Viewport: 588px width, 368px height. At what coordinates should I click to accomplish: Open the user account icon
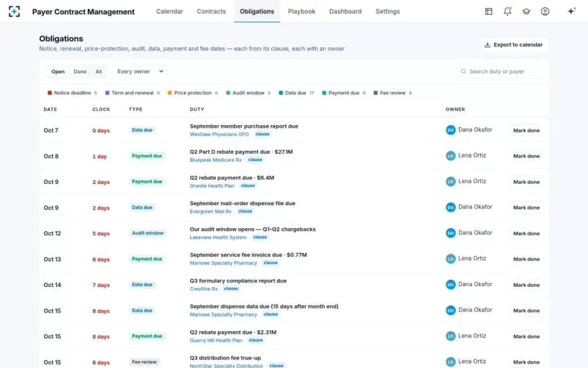[545, 11]
